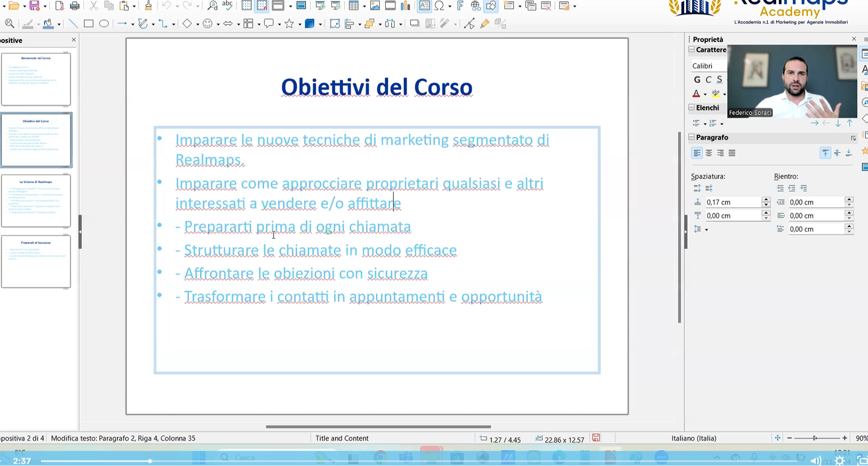Collapse the Carattere section
868x466 pixels.
(692, 50)
